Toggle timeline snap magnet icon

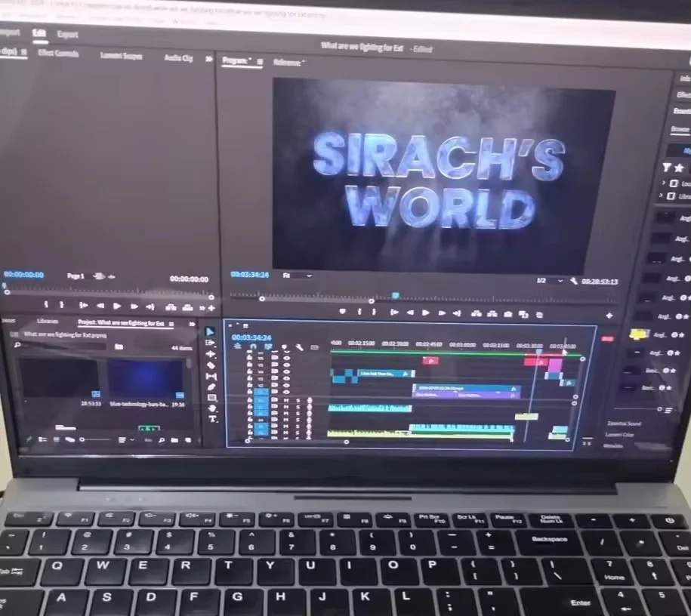pos(253,346)
